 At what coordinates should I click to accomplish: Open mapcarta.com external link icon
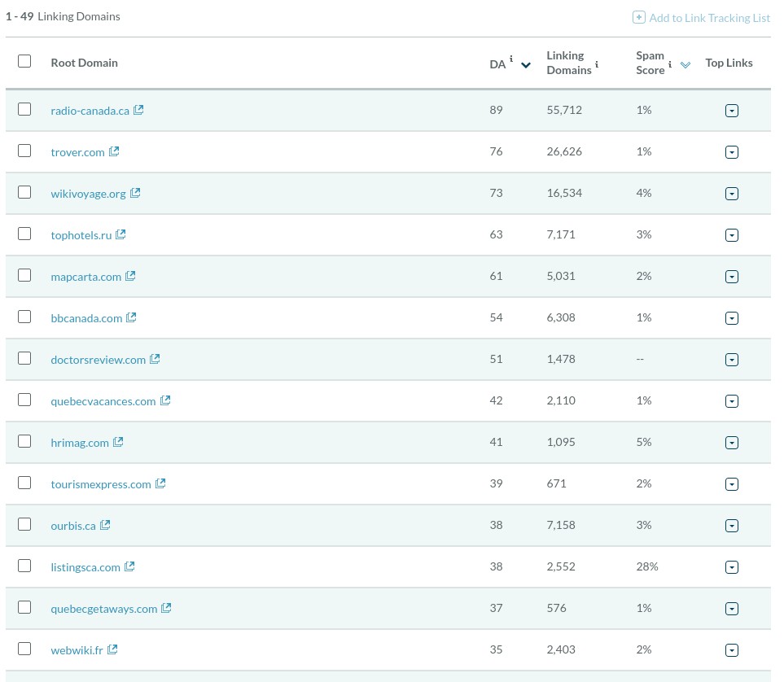(x=130, y=276)
